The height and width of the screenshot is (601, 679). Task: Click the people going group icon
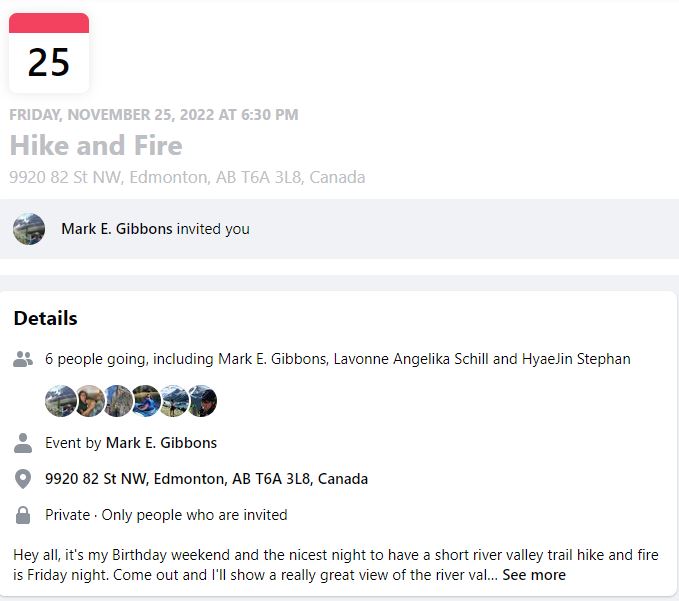point(23,359)
